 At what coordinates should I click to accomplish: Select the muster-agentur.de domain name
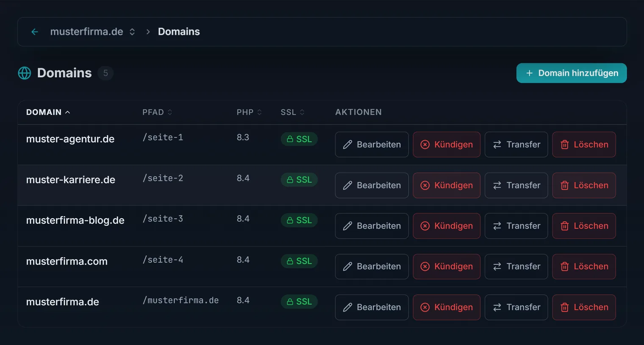pos(70,139)
